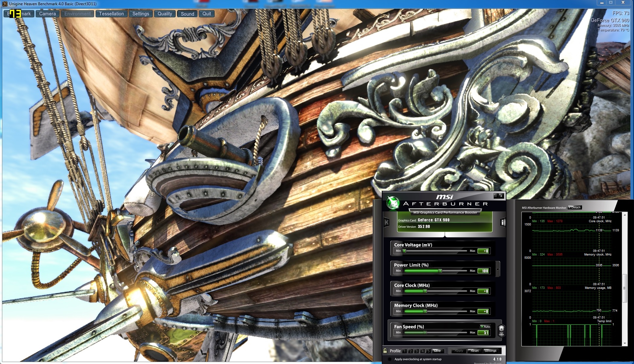
Task: Toggle the profile lock padlock icon
Action: point(385,351)
